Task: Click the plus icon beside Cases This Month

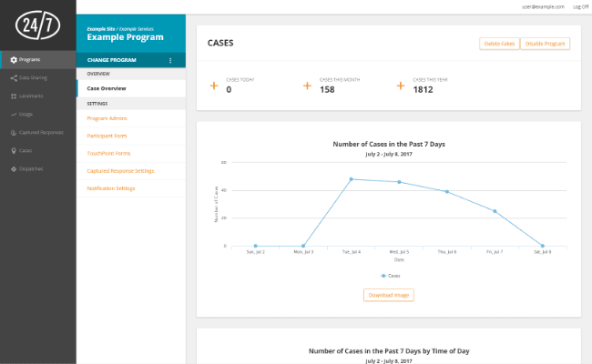Action: [x=308, y=86]
